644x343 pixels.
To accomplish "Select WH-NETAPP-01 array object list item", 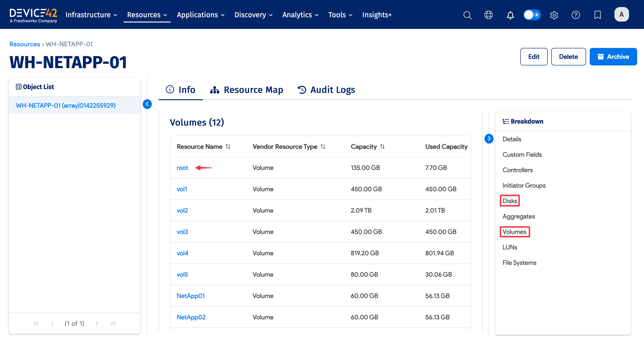I will pos(65,105).
